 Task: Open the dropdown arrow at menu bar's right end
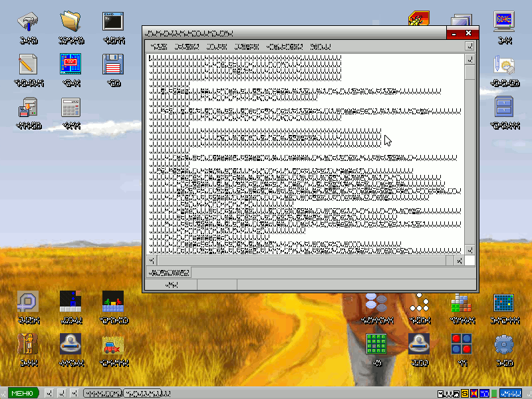tap(469, 46)
